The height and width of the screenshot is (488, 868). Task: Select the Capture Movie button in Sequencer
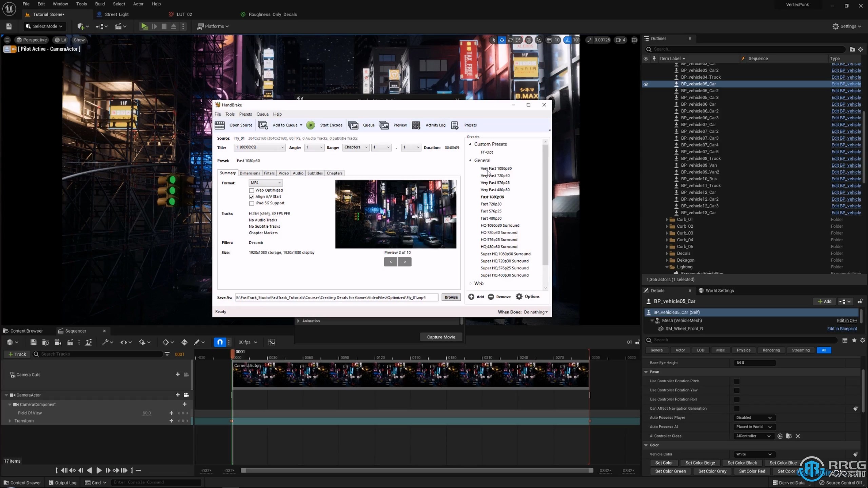coord(440,337)
